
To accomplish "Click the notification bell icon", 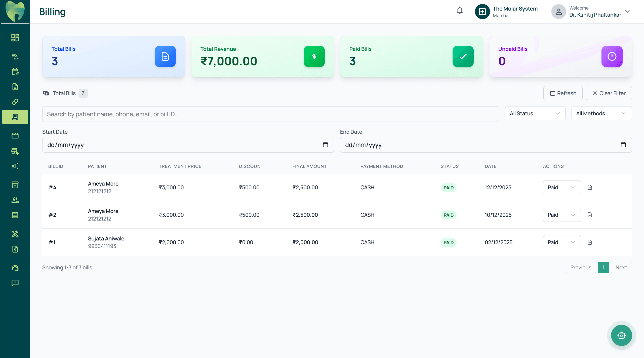I will click(x=460, y=11).
